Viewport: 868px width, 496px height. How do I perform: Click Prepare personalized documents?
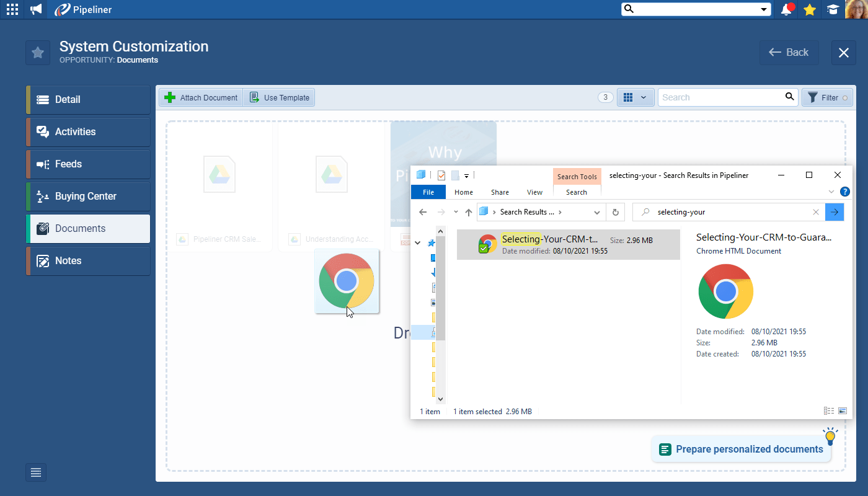click(742, 449)
